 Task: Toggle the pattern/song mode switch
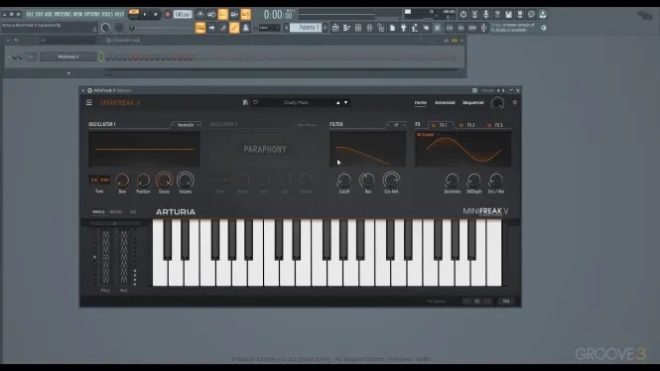133,13
